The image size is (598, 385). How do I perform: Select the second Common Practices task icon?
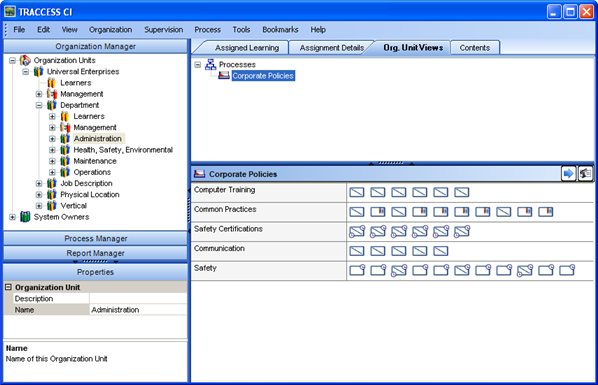coord(378,211)
